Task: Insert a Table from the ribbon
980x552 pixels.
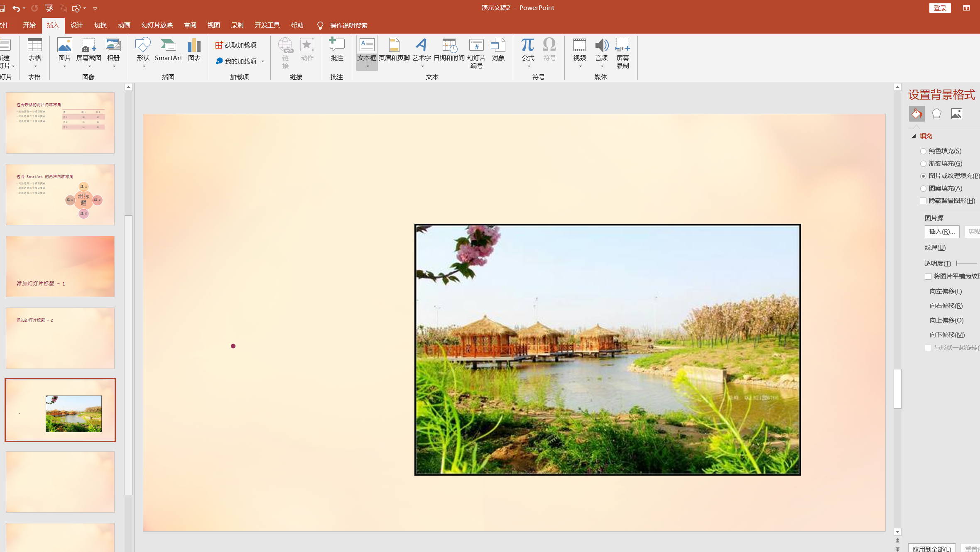Action: point(35,49)
